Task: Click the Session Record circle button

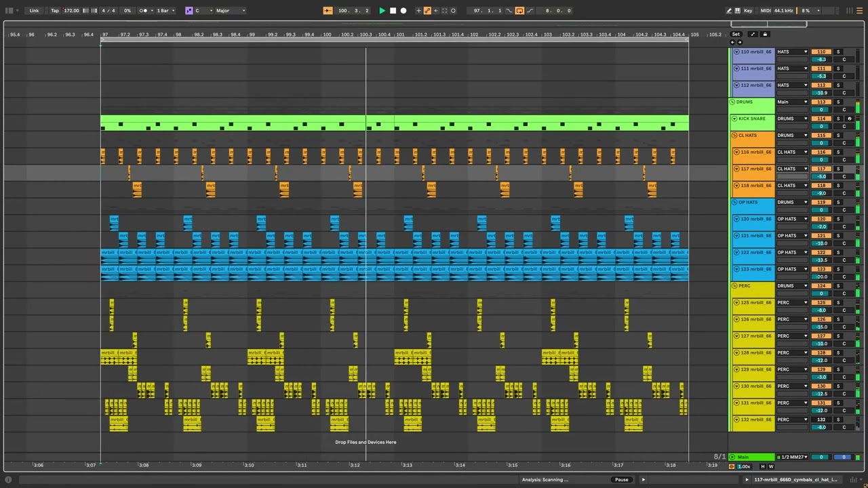Action: 453,11
